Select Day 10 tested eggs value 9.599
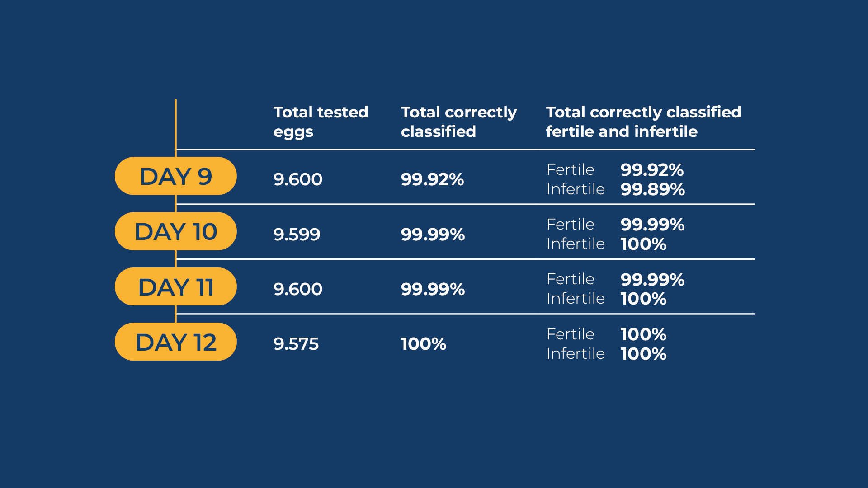The width and height of the screenshot is (868, 488). tap(297, 235)
